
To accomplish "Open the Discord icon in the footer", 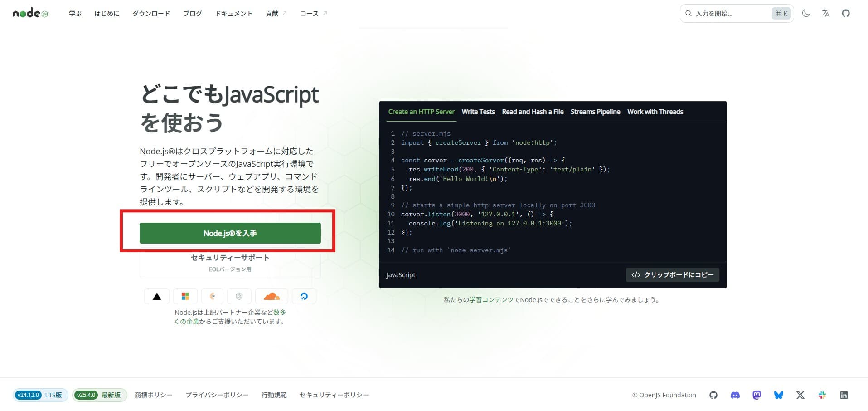I will (x=735, y=395).
